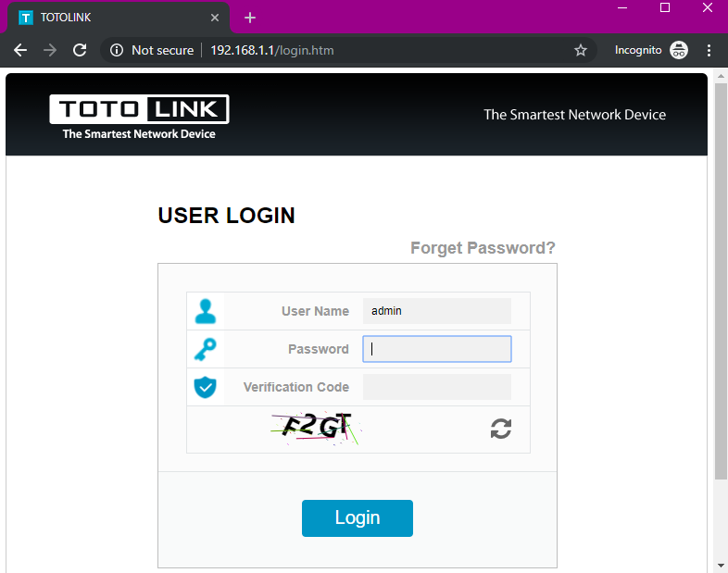Open a new browser tab
Screen dimensions: 728x573
coord(250,18)
